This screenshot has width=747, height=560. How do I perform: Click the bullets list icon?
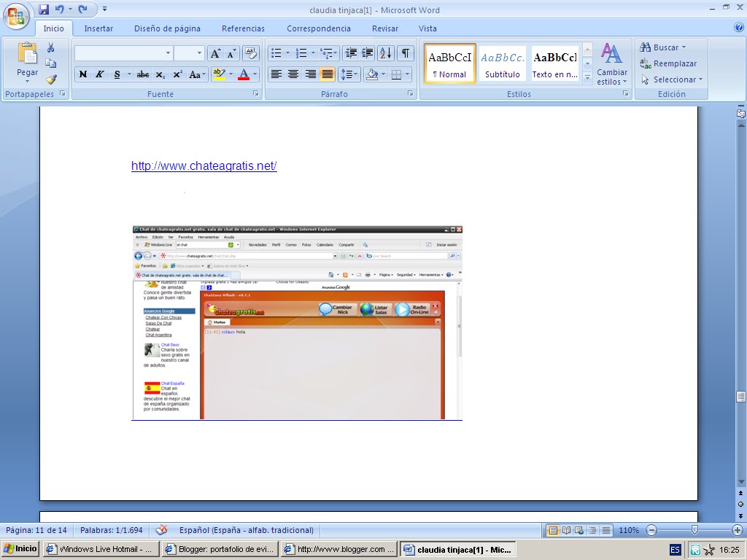tap(276, 53)
